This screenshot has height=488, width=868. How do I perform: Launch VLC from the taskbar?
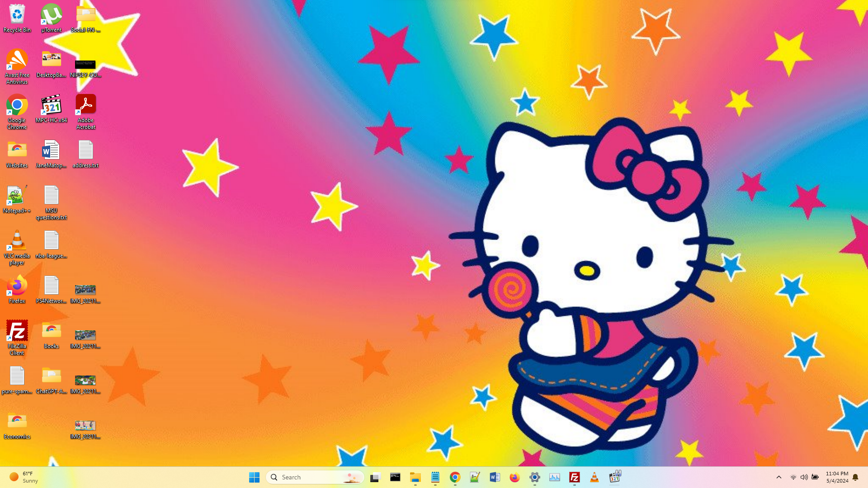pyautogui.click(x=594, y=477)
